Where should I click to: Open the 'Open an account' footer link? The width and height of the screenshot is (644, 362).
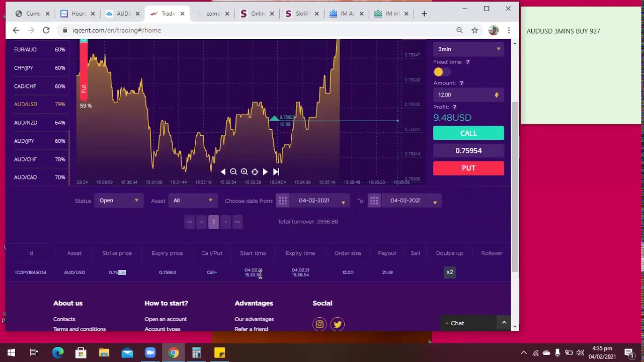click(166, 319)
